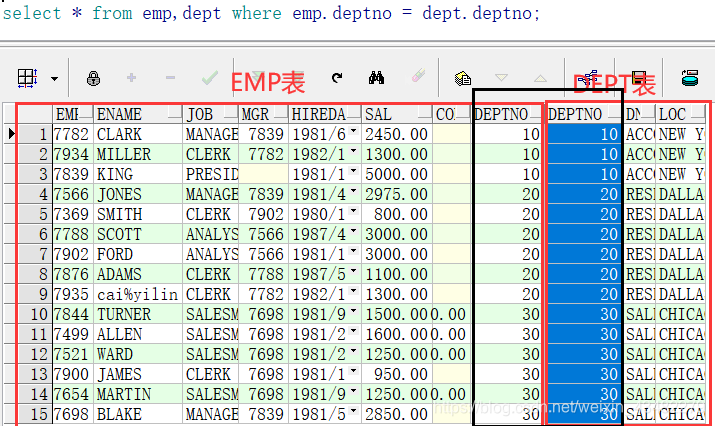This screenshot has height=426, width=715.
Task: Click MGR value 7902 in SMITH row
Action: tap(264, 214)
